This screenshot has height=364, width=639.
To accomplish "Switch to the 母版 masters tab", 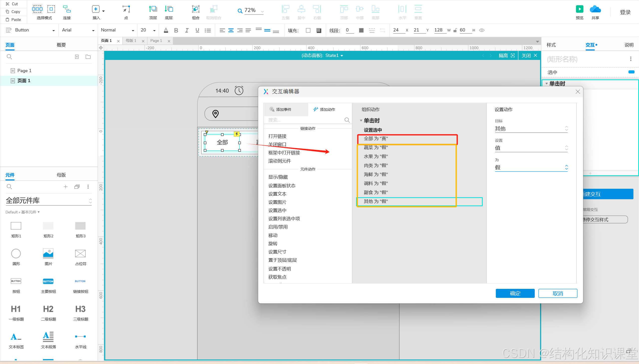I will 61,175.
